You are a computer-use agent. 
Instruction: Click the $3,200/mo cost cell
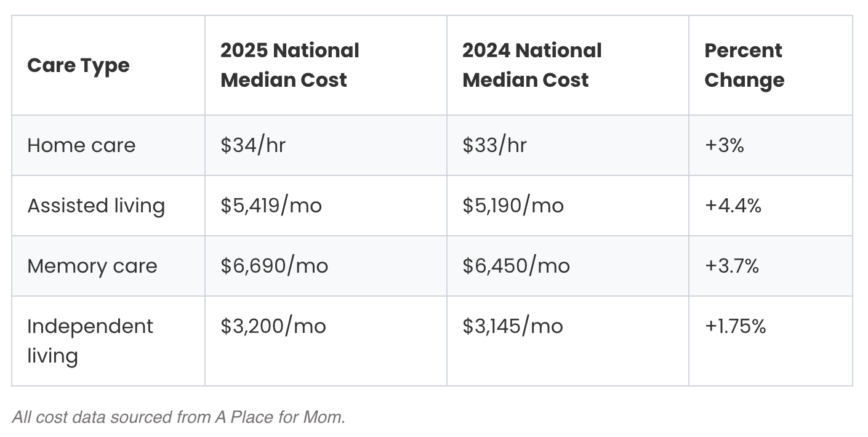pos(273,326)
